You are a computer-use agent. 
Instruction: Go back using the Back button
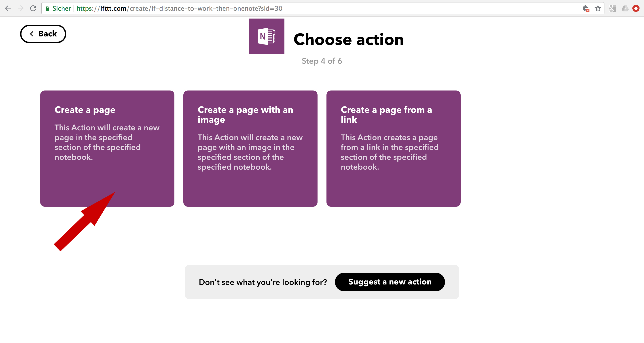43,34
